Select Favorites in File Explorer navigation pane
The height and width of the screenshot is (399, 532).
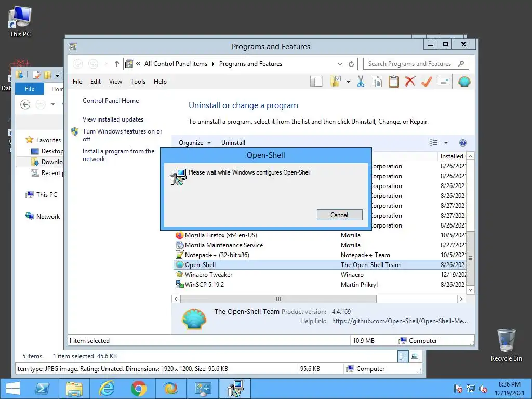(44, 140)
